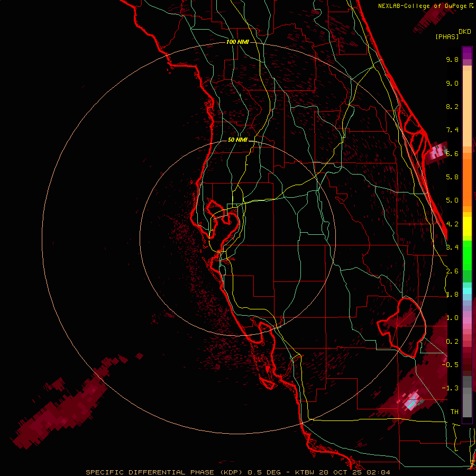Click the 8.2 scale label

pos(452,106)
